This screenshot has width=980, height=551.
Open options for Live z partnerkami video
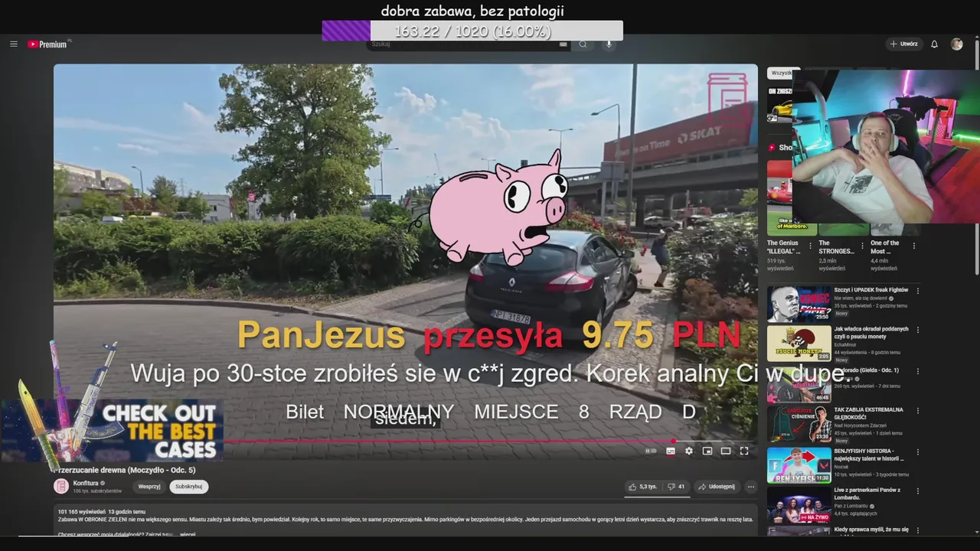coord(918,491)
